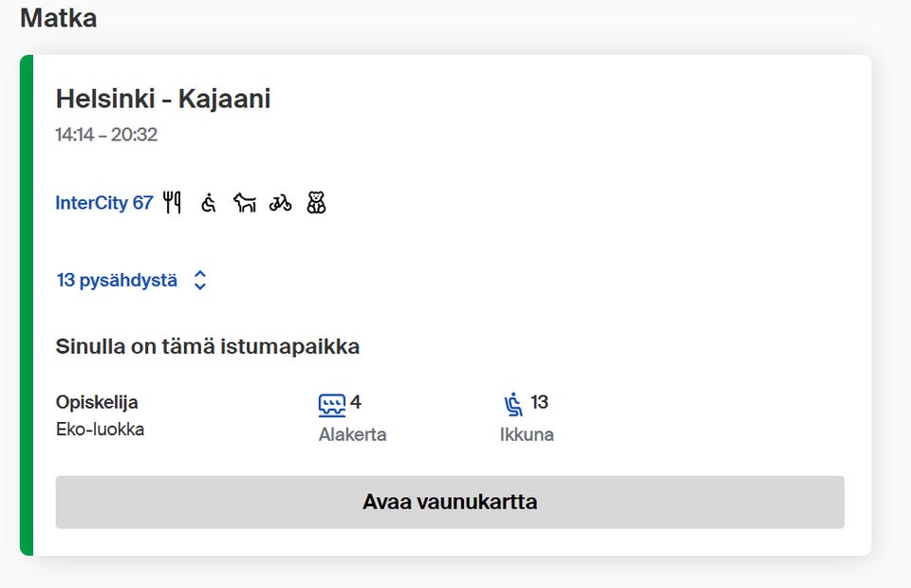Expand the 13 pysähdystä stops list
This screenshot has height=588, width=911.
point(117,280)
